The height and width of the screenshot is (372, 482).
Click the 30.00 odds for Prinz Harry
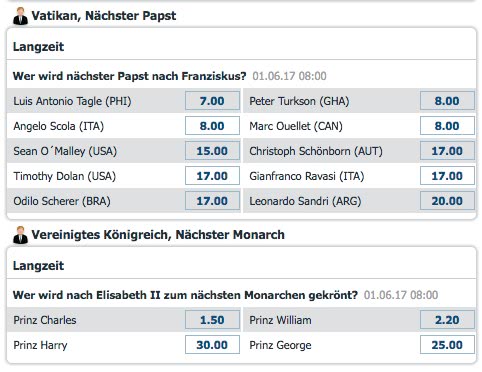click(212, 345)
